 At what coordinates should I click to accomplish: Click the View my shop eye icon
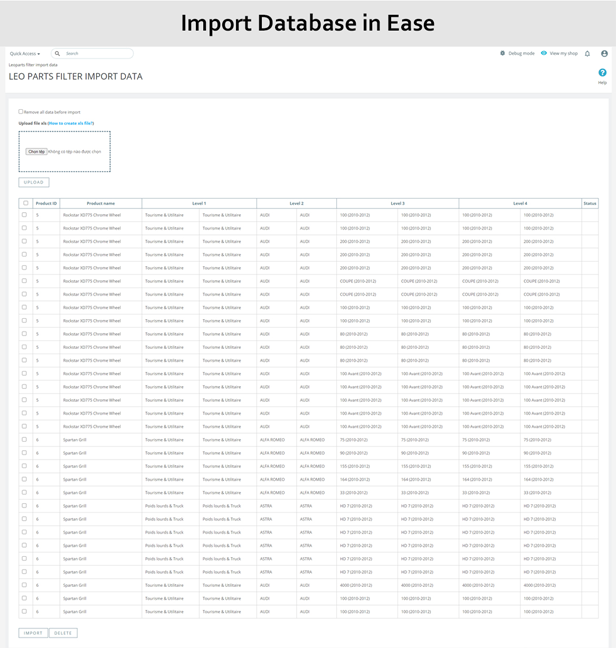coord(544,53)
